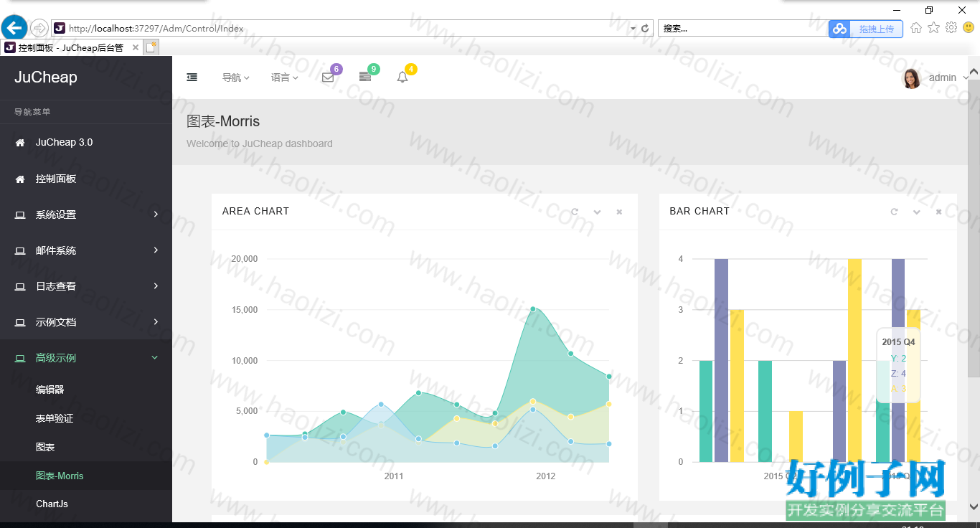Screen dimensions: 980x528
Task: Collapse the Bar Chart panel body
Action: pyautogui.click(x=916, y=212)
